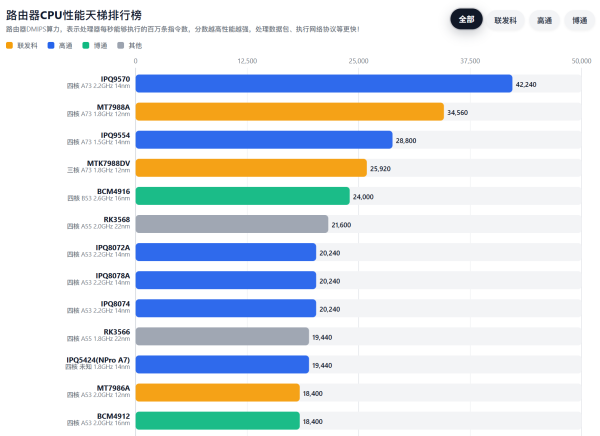
Task: Show only 博通 chips via tab
Action: 578,20
